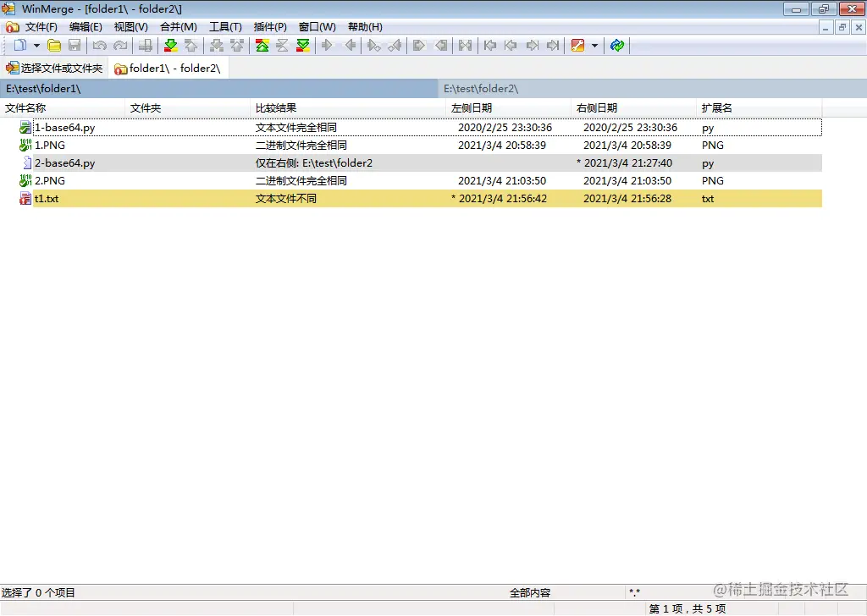Click the red diff icon beside t1.txt
867x616 pixels.
pos(25,199)
